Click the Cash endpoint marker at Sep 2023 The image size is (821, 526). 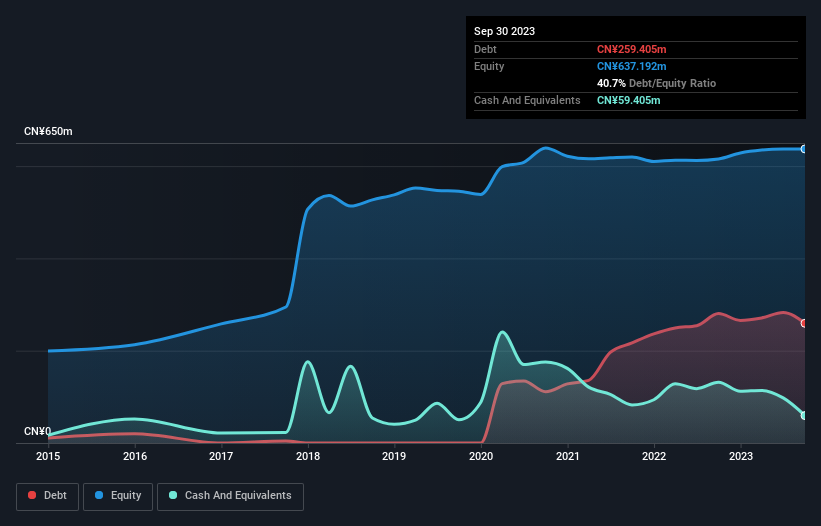pos(804,416)
